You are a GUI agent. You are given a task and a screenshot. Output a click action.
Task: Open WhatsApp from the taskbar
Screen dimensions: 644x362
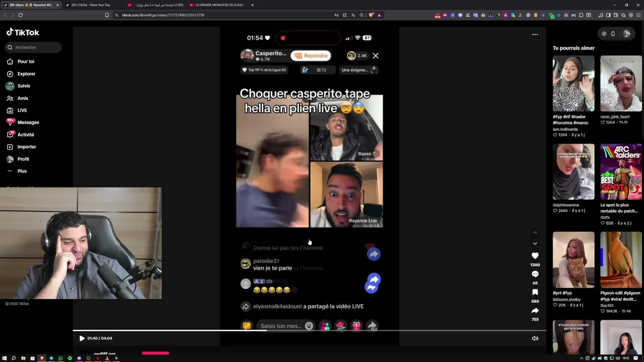click(60, 358)
